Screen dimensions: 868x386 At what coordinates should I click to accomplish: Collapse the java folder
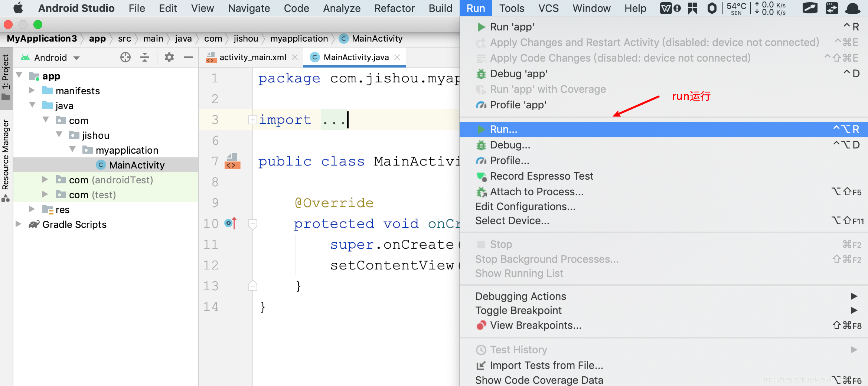(32, 105)
